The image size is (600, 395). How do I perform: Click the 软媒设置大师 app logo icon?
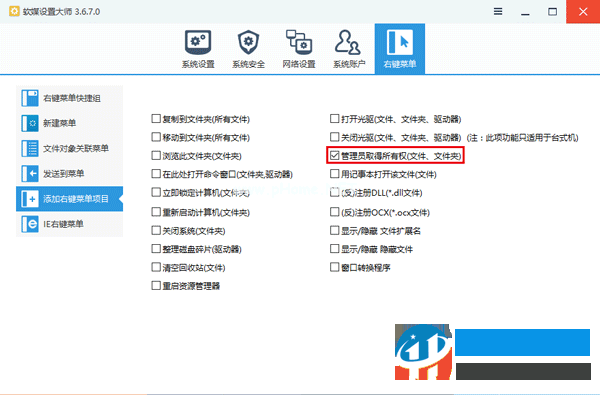pos(14,11)
